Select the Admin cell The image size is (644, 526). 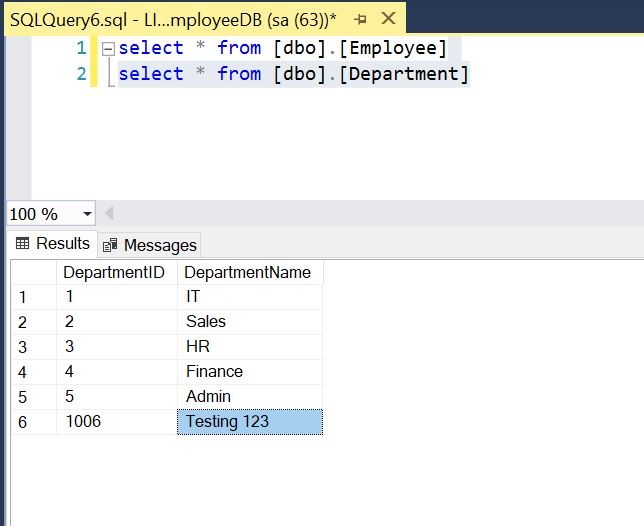point(250,397)
